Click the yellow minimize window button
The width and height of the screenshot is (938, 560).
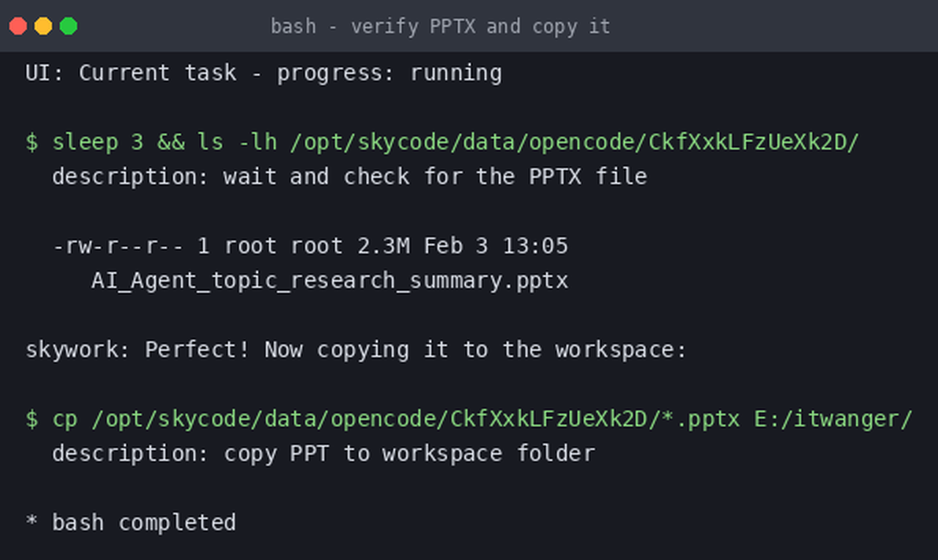coord(43,26)
